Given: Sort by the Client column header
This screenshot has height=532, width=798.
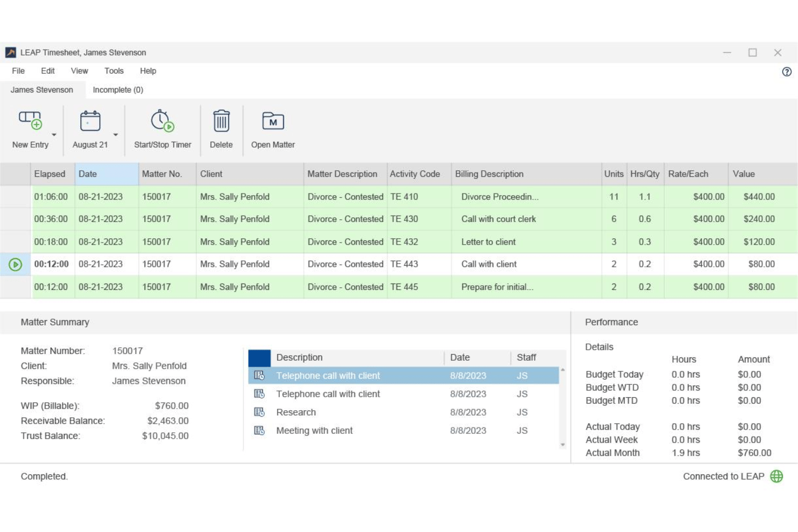Looking at the screenshot, I should coord(250,174).
